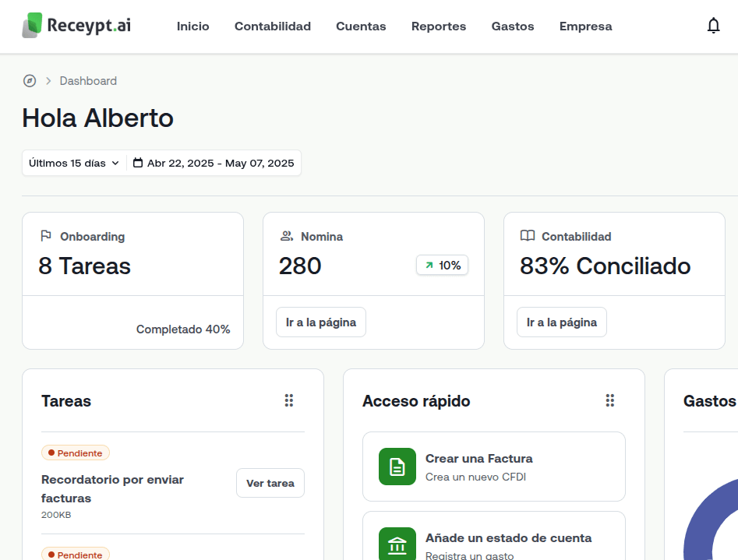
Task: Click Ir a la página under Nomina
Action: click(x=321, y=322)
